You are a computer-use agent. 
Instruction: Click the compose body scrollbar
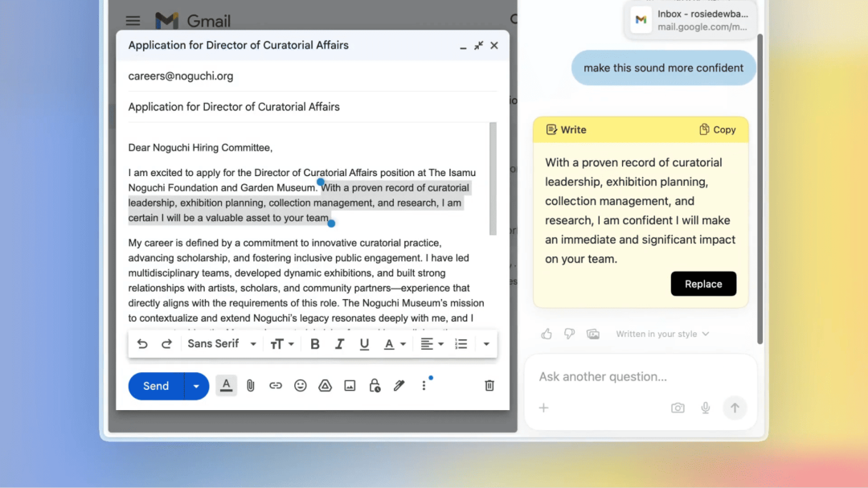click(493, 178)
